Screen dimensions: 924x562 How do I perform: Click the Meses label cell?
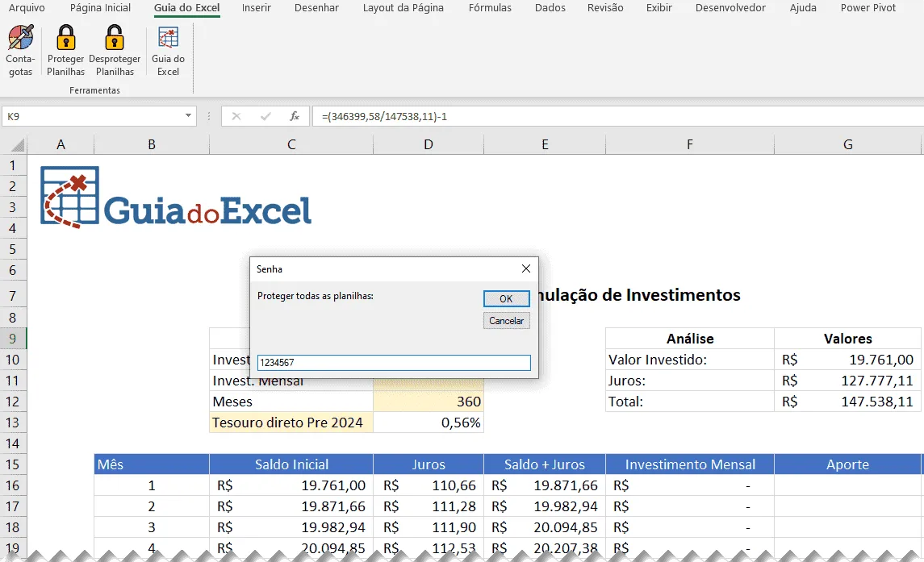coord(291,402)
